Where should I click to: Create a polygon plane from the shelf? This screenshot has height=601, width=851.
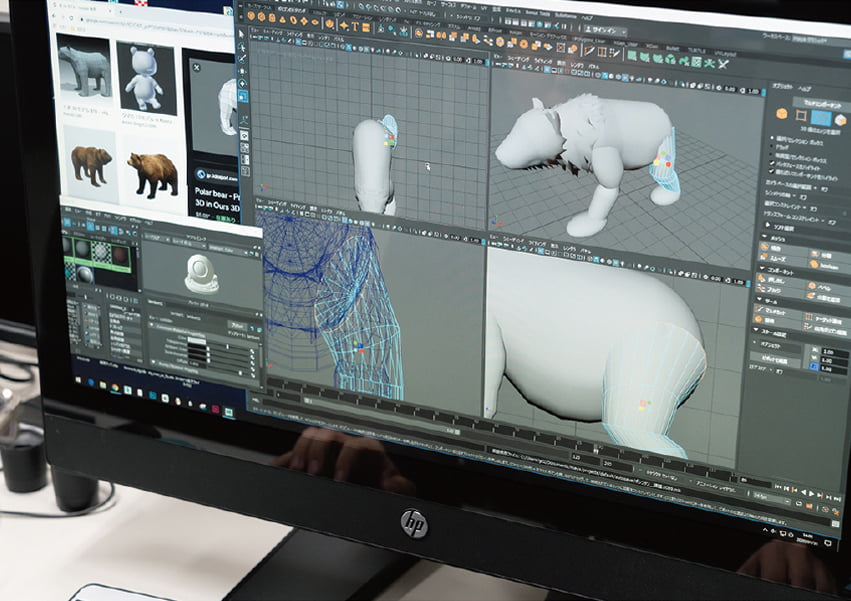(x=304, y=21)
